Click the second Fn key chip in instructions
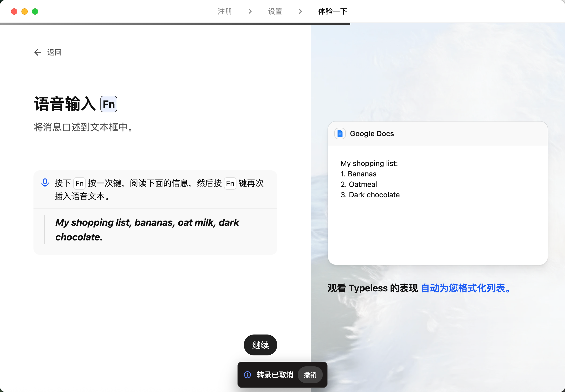The width and height of the screenshot is (565, 392). pos(230,183)
